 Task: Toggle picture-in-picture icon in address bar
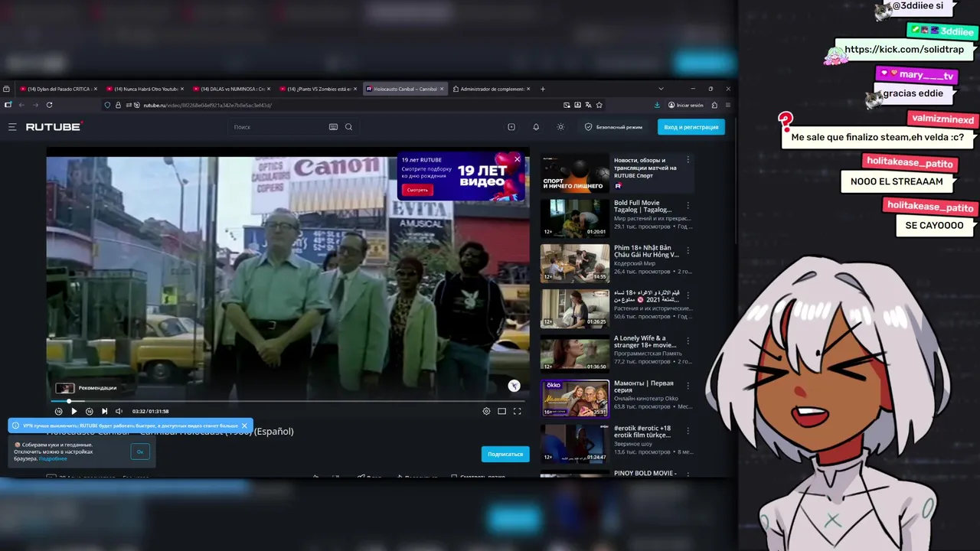(567, 105)
